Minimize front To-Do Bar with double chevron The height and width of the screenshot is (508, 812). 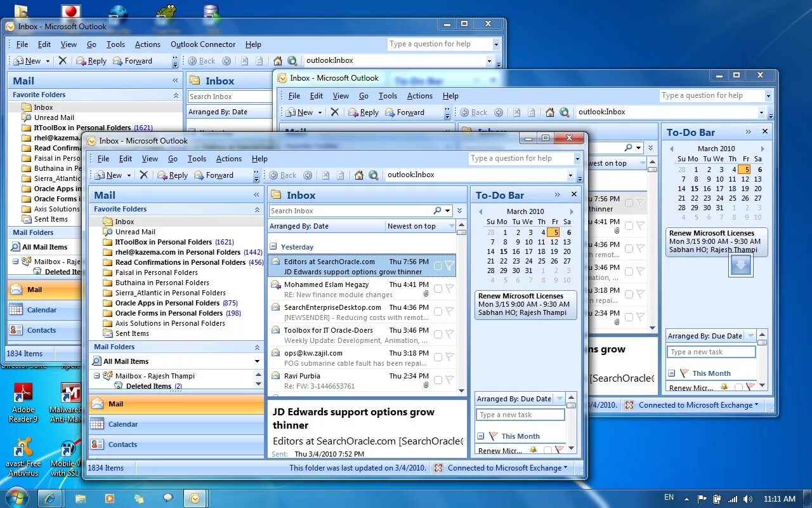click(558, 195)
